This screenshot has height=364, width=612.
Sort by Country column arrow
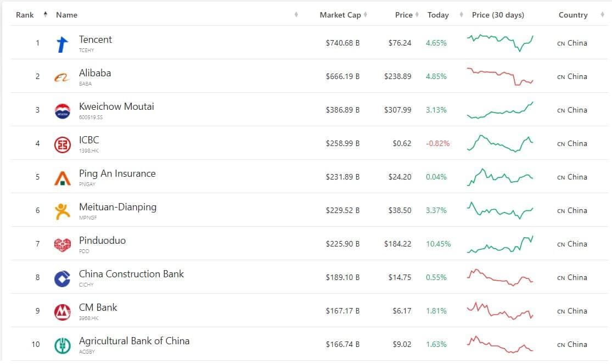tap(602, 14)
